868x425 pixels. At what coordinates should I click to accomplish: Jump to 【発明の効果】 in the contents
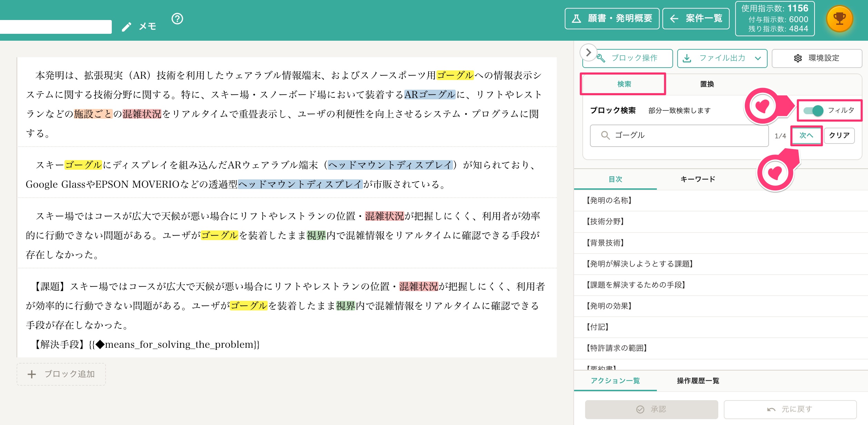[721, 306]
